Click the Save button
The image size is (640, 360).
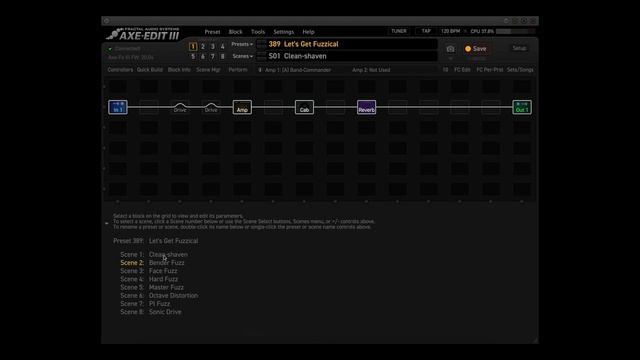[x=476, y=49]
